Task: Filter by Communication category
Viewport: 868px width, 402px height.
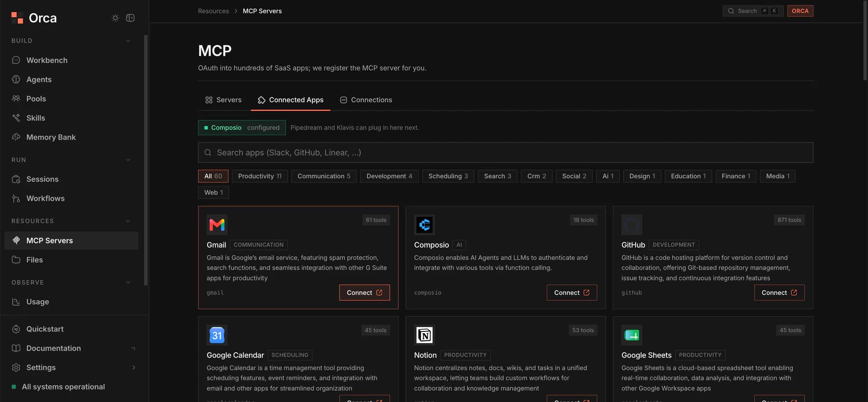Action: pyautogui.click(x=324, y=176)
